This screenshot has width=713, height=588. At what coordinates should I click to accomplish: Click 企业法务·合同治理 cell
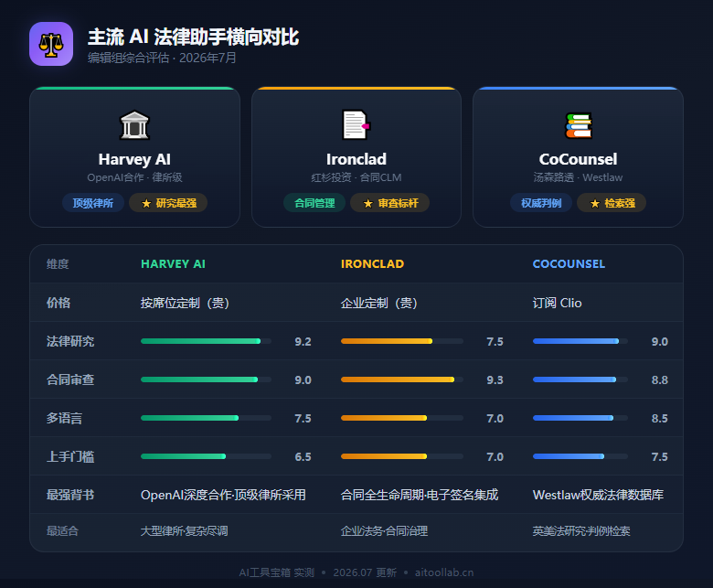click(384, 530)
